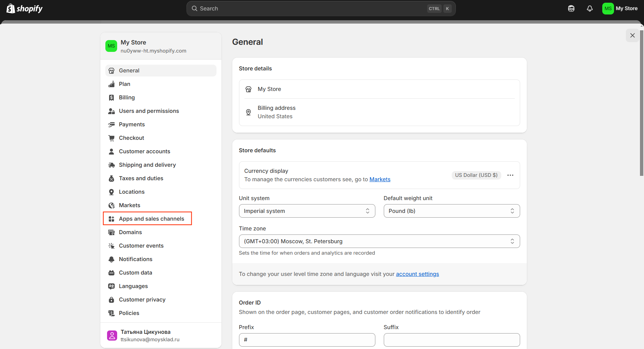Open the notifications bell in top bar
644x349 pixels.
pos(590,8)
